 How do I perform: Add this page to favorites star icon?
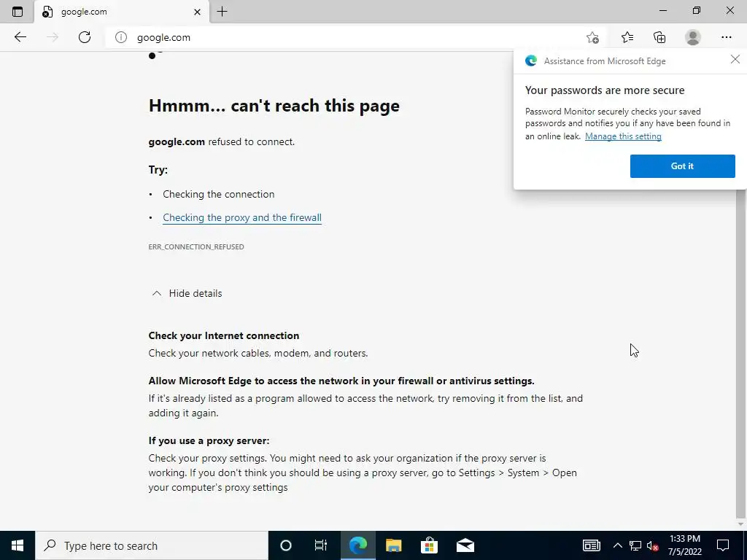592,37
